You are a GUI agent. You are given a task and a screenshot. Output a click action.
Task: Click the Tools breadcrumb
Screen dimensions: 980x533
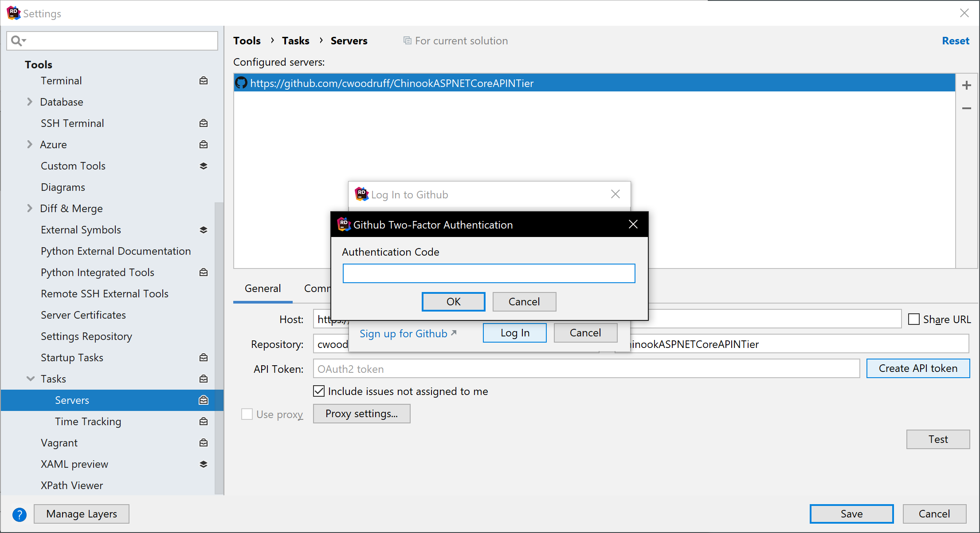[247, 41]
